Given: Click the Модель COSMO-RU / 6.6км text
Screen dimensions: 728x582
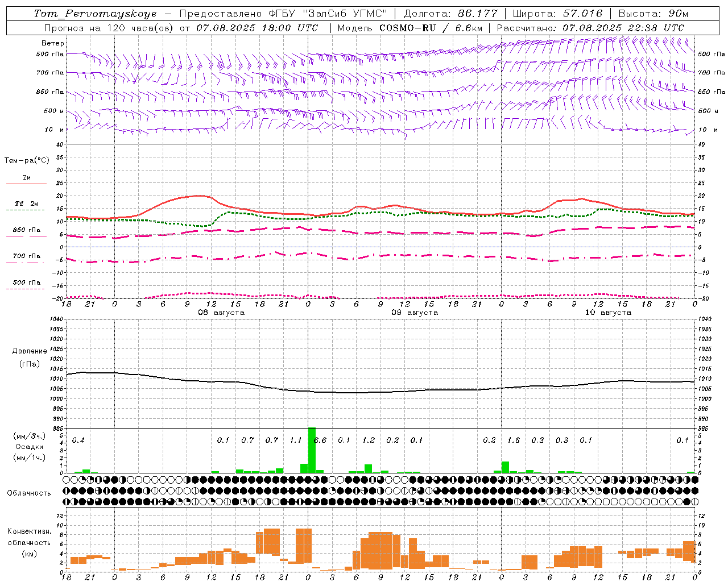Looking at the screenshot, I should point(409,27).
